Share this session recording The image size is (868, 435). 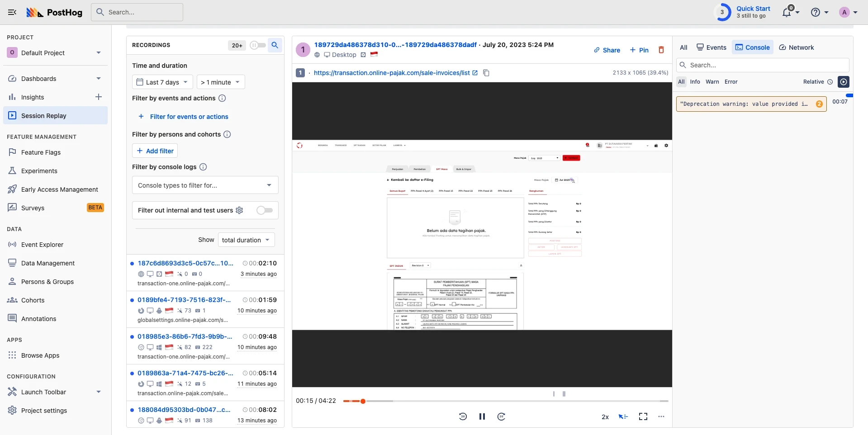pos(607,50)
